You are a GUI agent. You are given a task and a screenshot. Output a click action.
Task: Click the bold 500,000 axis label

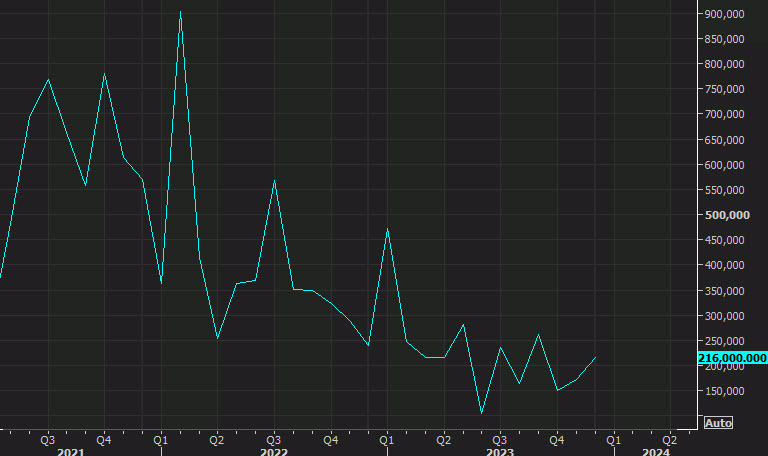tap(727, 215)
